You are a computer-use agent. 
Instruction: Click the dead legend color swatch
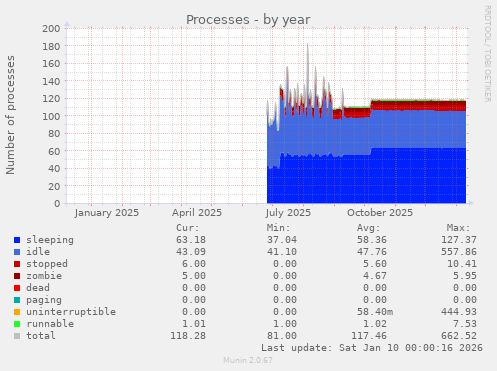click(17, 288)
